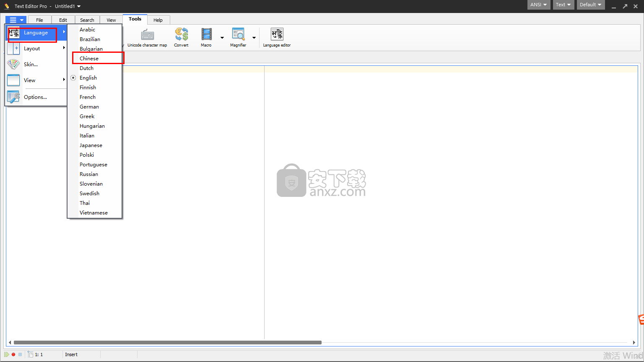Viewport: 644px width, 362px height.
Task: Select Brazilian language
Action: [95, 39]
